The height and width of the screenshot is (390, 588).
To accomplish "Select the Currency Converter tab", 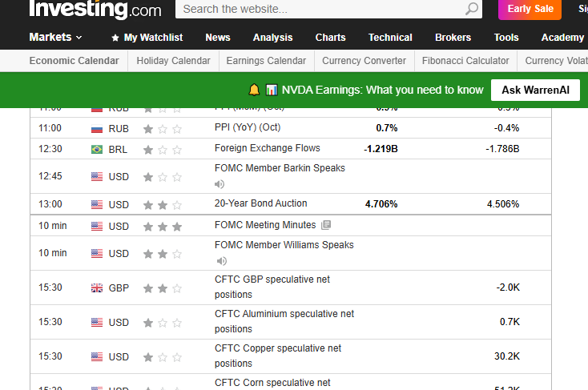I will [x=364, y=60].
